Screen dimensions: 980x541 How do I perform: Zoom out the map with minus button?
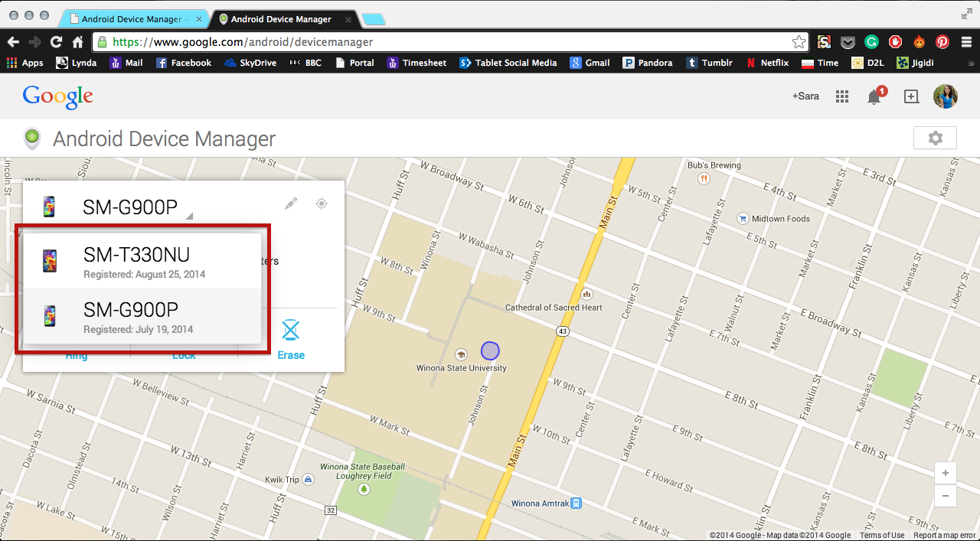point(946,496)
